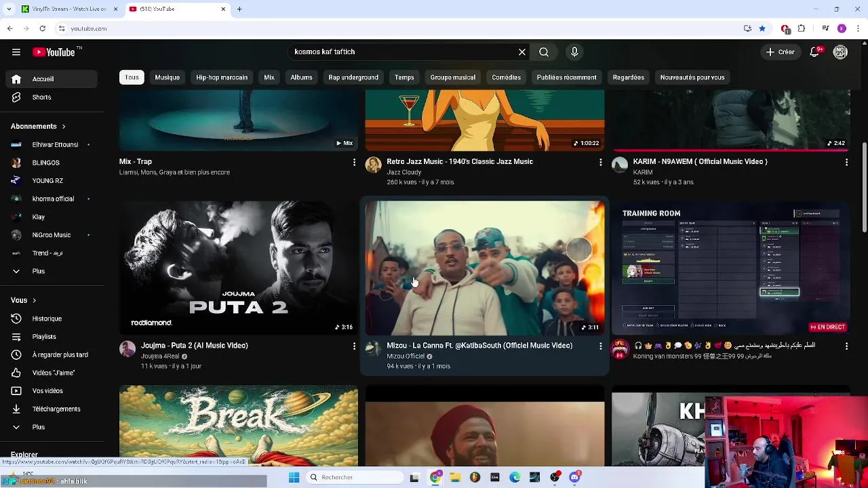Open NiGroo Music channel subscription
Viewport: 868px width, 488px height.
tap(53, 235)
